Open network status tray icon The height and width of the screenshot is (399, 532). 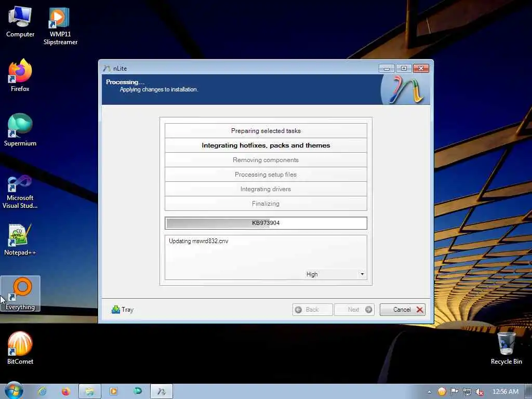tap(467, 392)
